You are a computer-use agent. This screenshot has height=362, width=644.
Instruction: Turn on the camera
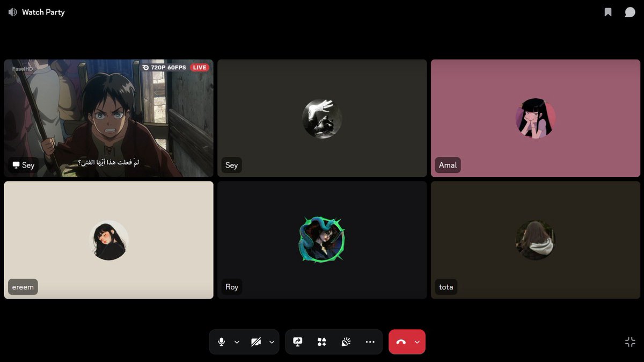tap(256, 342)
